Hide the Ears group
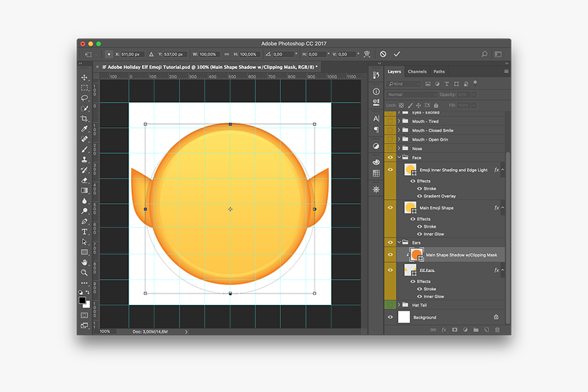 (390, 242)
